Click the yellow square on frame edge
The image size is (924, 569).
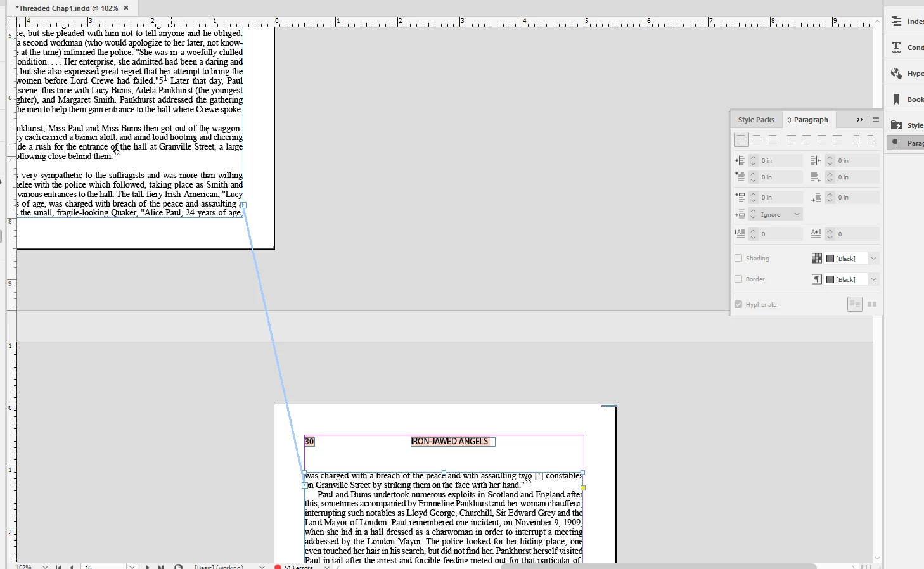point(583,488)
